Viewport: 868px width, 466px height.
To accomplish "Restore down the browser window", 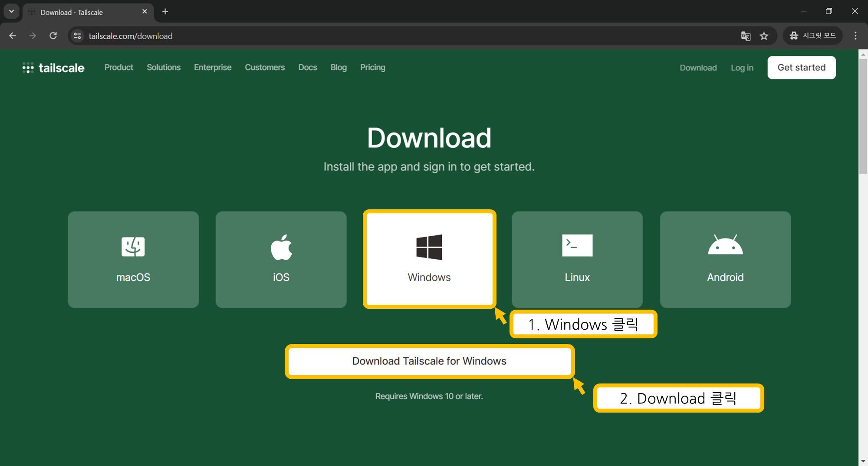I will [829, 11].
